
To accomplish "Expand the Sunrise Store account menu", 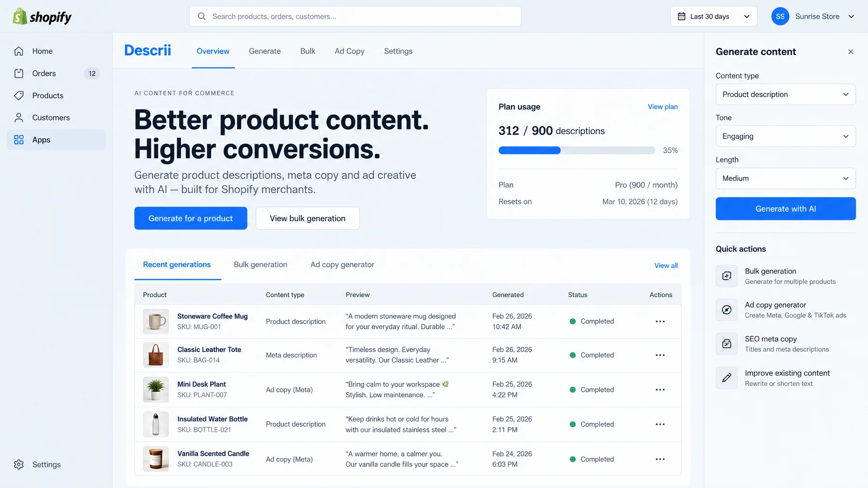I will [x=813, y=16].
